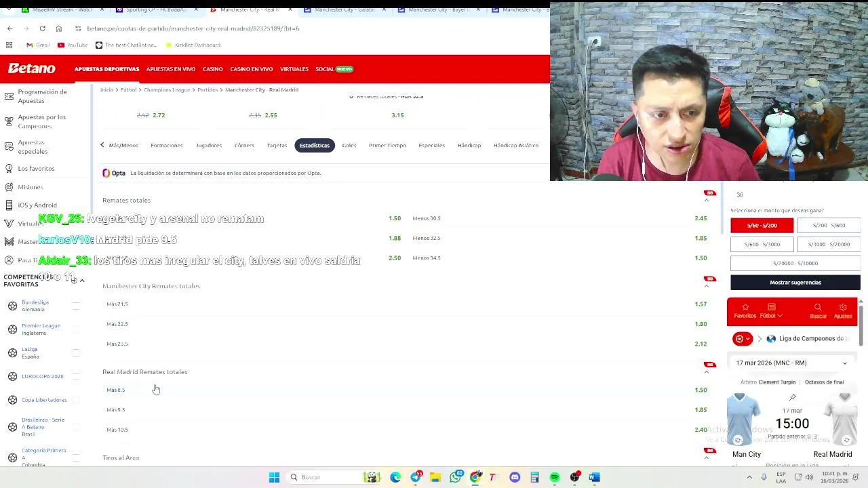The width and height of the screenshot is (868, 488).
Task: Open Spotify from taskbar
Action: [555, 477]
